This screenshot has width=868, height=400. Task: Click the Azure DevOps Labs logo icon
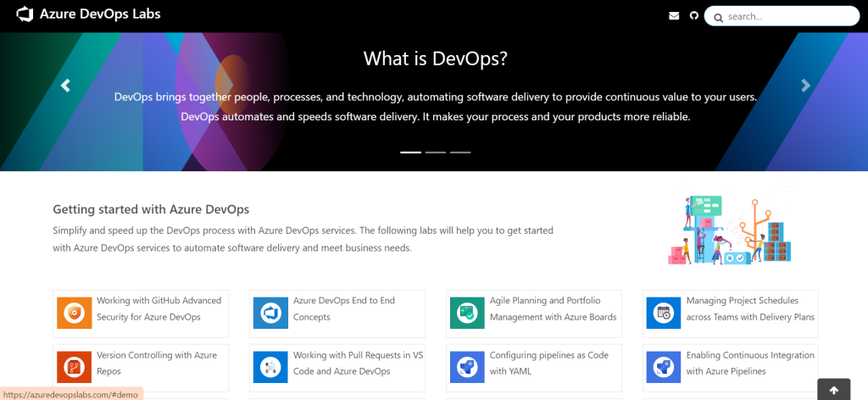click(x=25, y=14)
